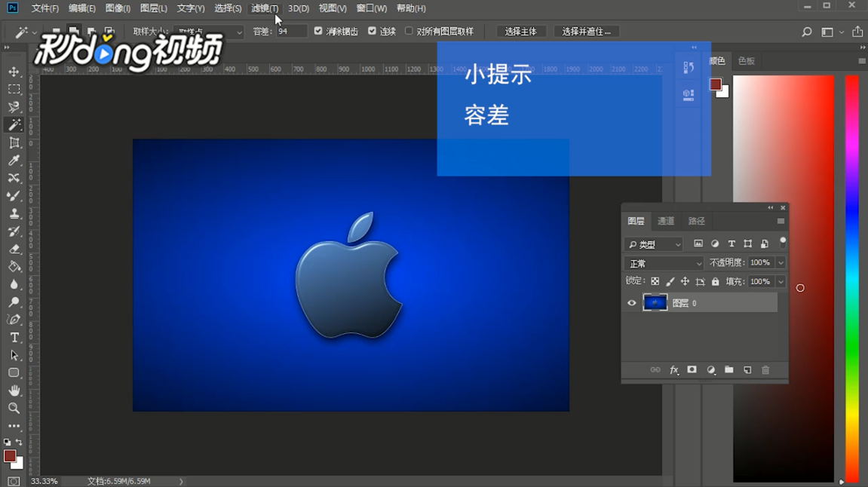Swap foreground and background colors

(20, 443)
